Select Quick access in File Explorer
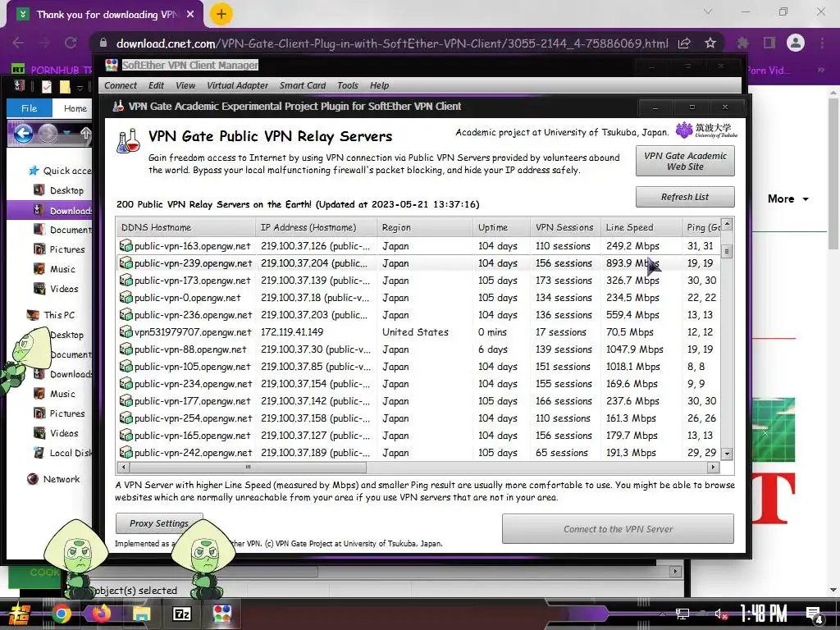The image size is (840, 630). (60, 171)
